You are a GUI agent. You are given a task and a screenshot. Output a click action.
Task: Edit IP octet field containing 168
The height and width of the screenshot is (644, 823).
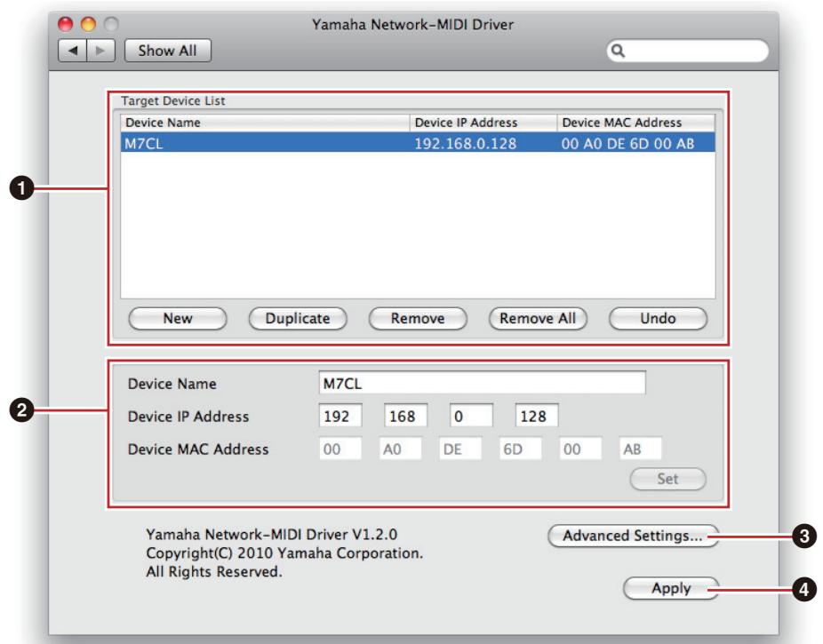coord(405,416)
